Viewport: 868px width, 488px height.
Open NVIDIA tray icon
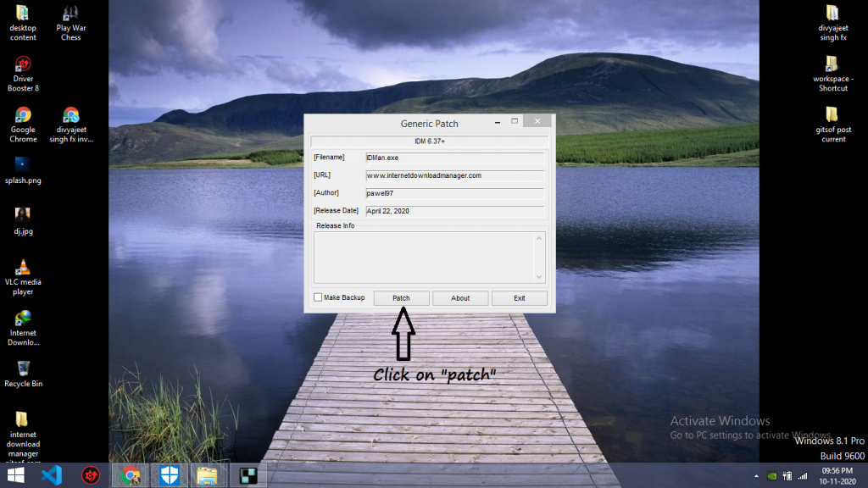tap(771, 476)
